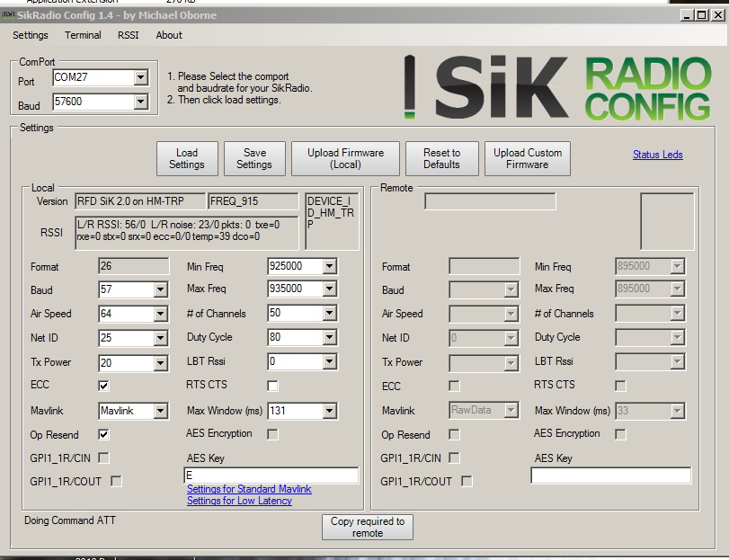Click Upload Firmware (Local) button

[345, 158]
